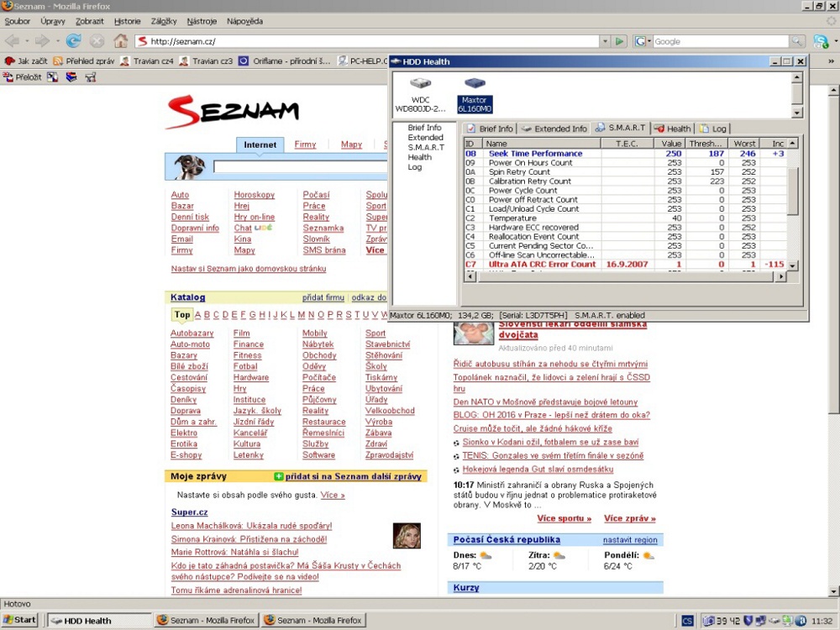
Task: Open the Log tab
Action: pos(713,129)
